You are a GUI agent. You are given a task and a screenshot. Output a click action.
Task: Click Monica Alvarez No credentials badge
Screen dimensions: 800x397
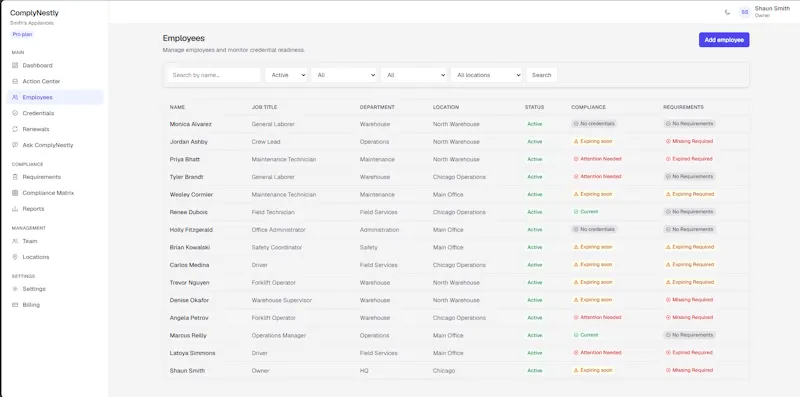pyautogui.click(x=594, y=123)
